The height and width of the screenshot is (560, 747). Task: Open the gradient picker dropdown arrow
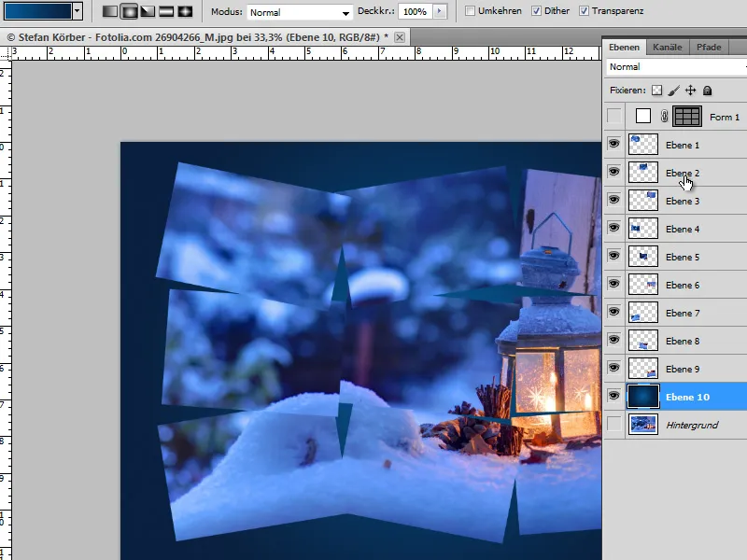tap(77, 12)
